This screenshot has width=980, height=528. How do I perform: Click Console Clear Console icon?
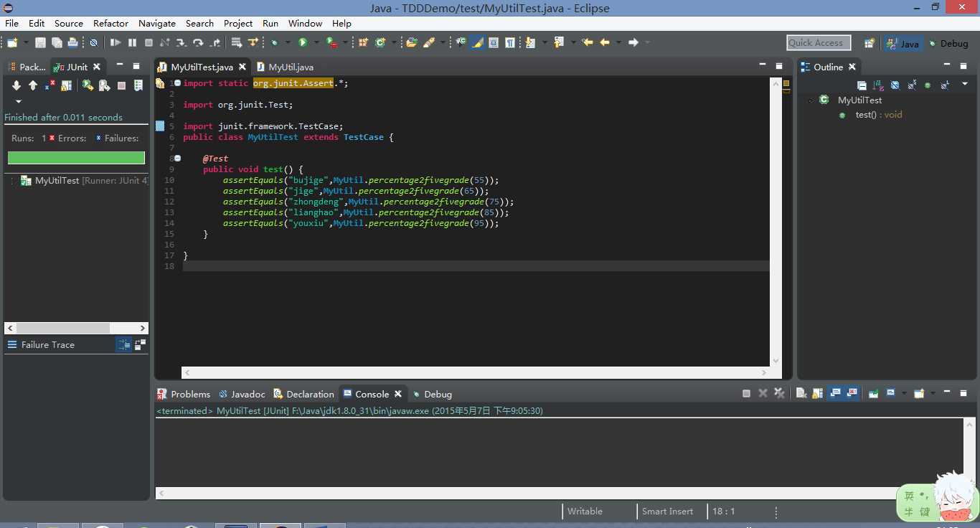801,393
